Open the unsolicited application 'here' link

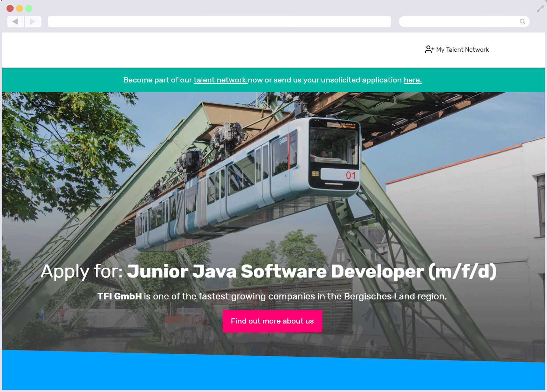pyautogui.click(x=413, y=80)
